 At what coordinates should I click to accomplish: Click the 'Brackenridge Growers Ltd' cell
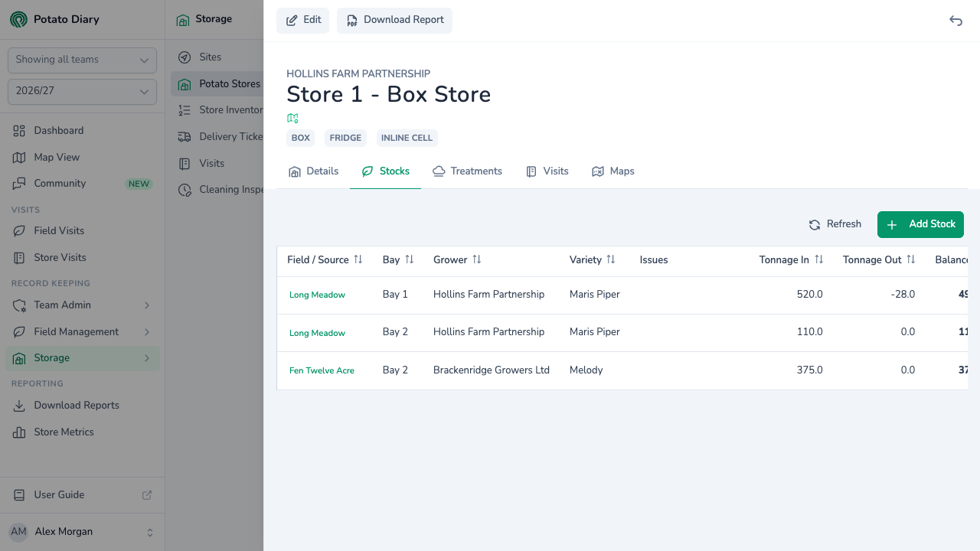pyautogui.click(x=492, y=370)
